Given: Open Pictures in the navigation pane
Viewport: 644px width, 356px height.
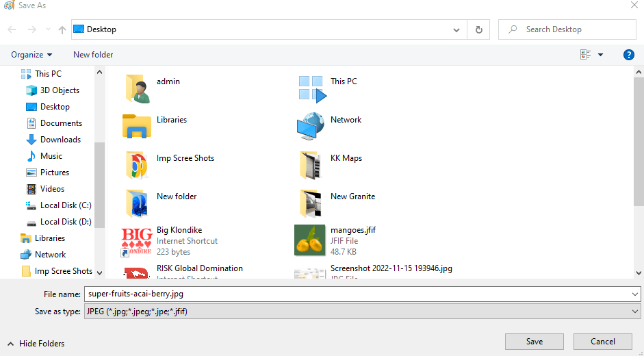Looking at the screenshot, I should [x=47, y=173].
